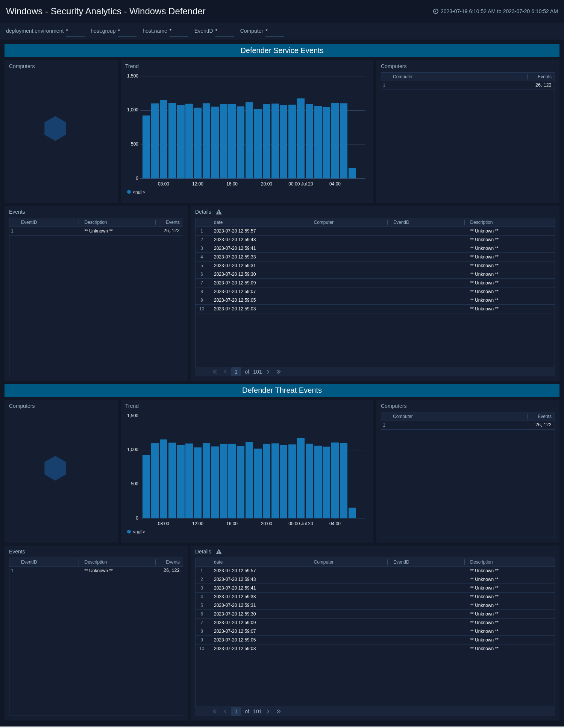Edit the Computer filter field
Viewport: 564px width, 728px height.
(275, 31)
